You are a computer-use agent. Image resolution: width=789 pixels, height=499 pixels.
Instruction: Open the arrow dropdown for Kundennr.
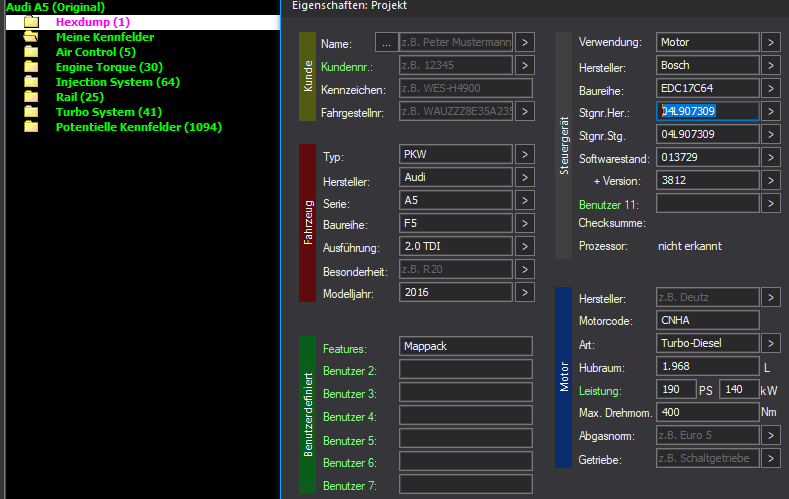[x=525, y=65]
